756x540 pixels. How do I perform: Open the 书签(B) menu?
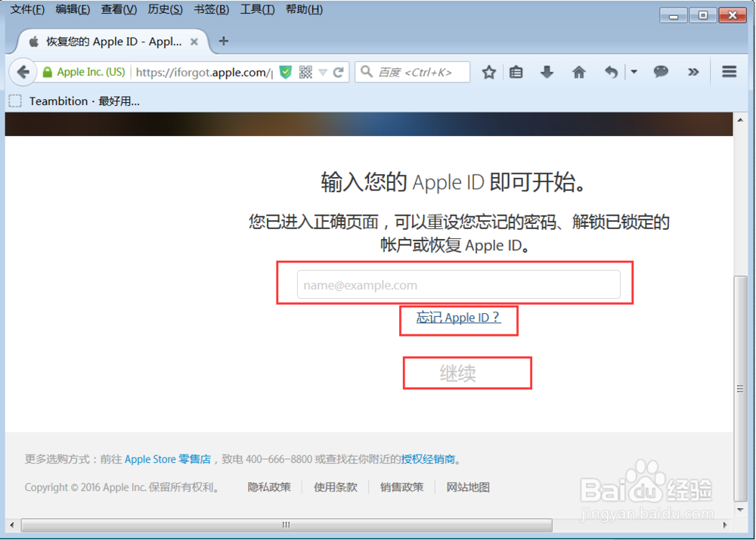click(211, 9)
